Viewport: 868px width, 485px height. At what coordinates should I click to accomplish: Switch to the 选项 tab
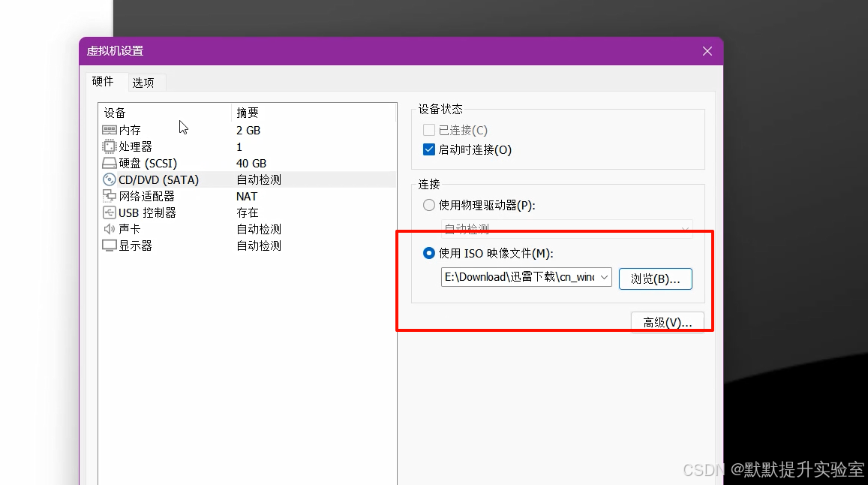pos(145,82)
